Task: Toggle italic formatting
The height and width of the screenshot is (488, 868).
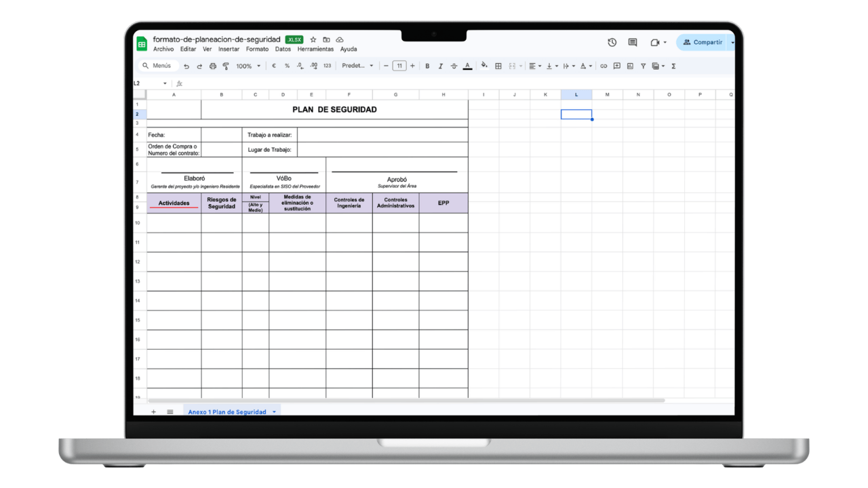Action: point(440,66)
